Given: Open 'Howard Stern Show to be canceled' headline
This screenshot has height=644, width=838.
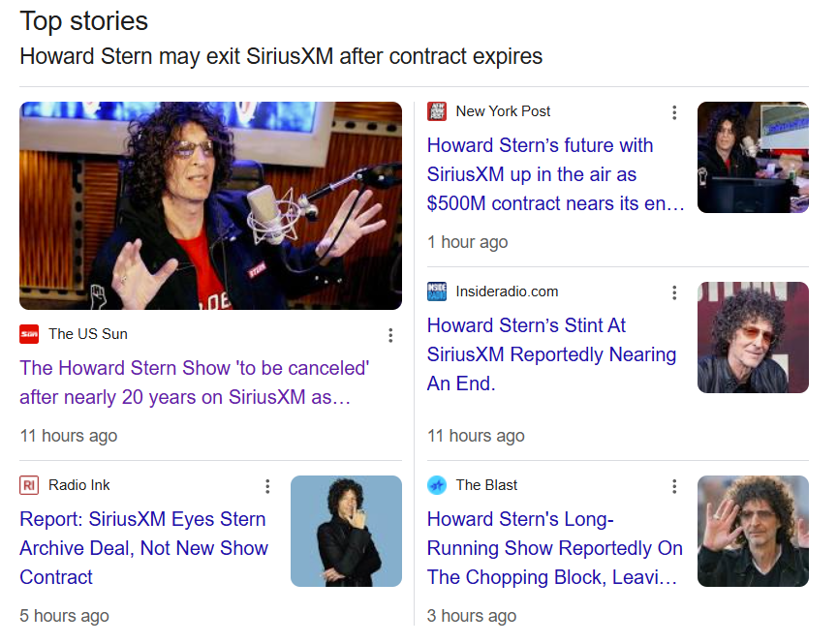Looking at the screenshot, I should pyautogui.click(x=194, y=383).
